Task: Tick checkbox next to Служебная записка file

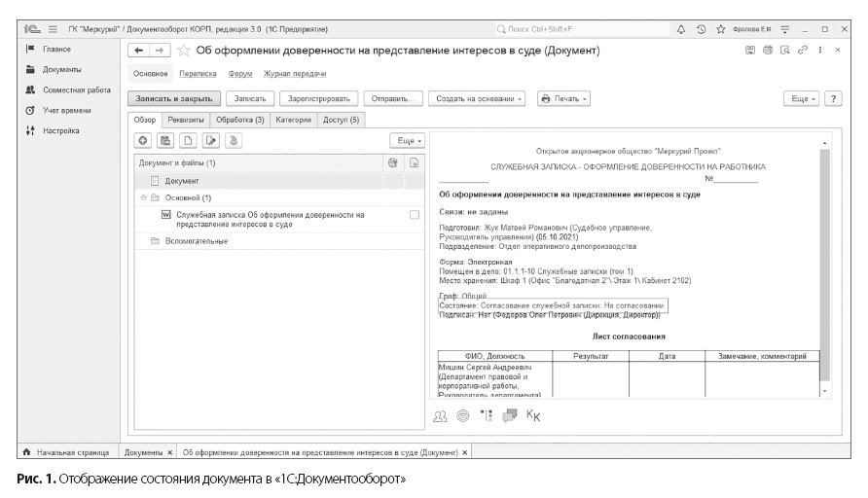Action: pyautogui.click(x=415, y=215)
